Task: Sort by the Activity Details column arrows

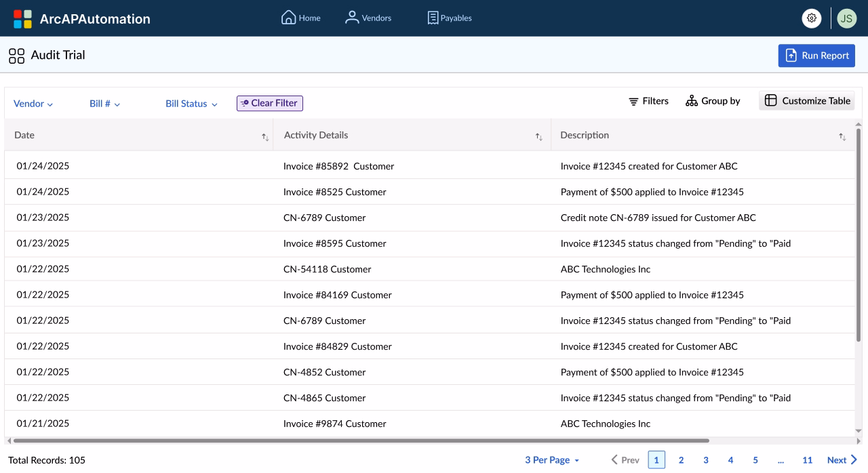Action: (539, 137)
